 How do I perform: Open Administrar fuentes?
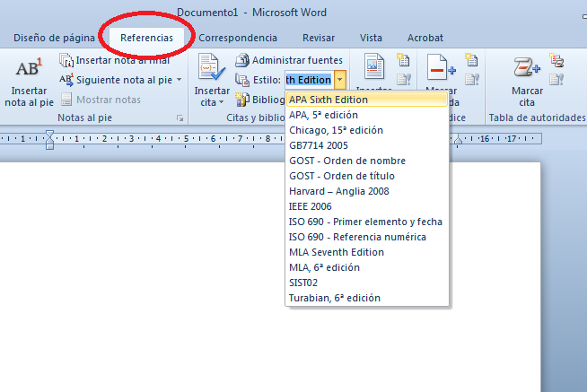tap(289, 60)
